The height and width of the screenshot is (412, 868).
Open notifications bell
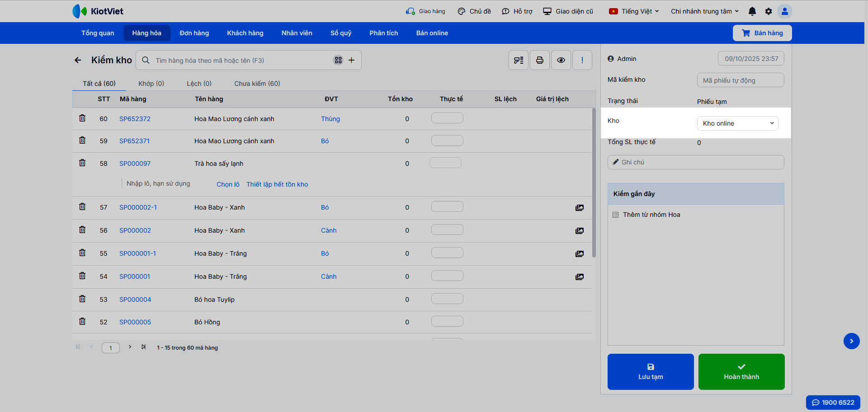752,11
